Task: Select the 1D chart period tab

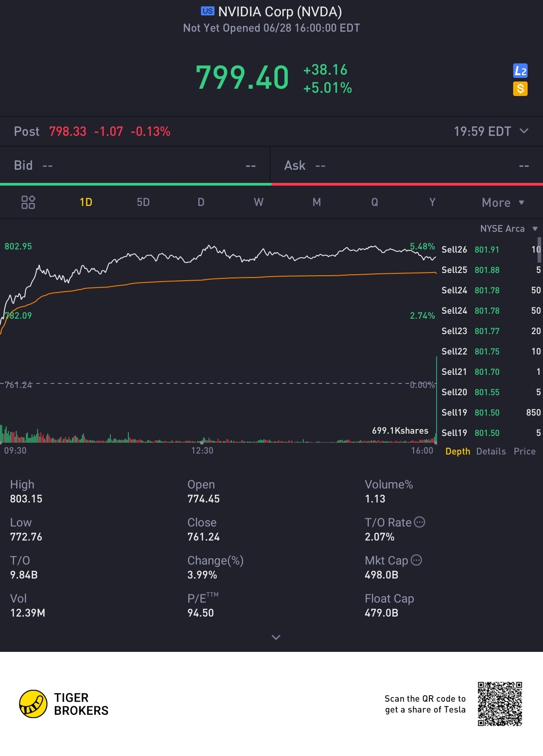Action: (x=86, y=202)
